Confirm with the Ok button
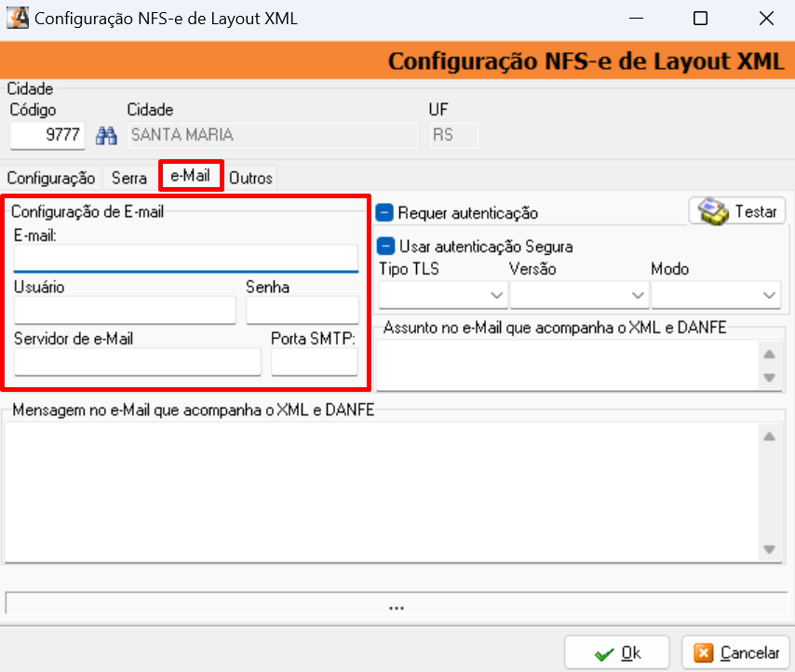This screenshot has height=672, width=795. [x=617, y=653]
